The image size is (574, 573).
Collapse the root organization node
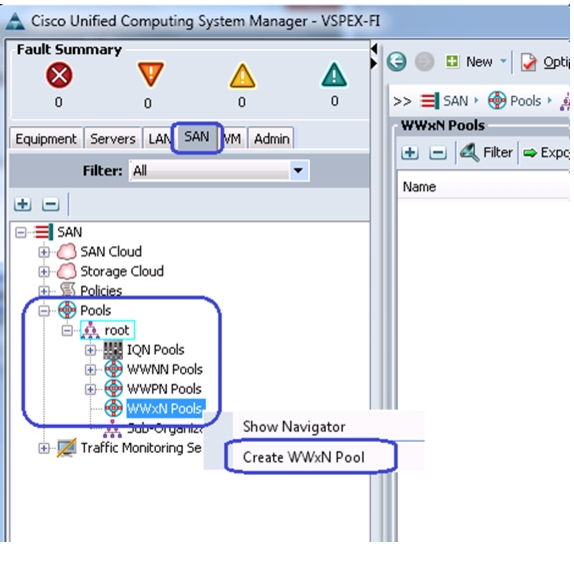[67, 331]
